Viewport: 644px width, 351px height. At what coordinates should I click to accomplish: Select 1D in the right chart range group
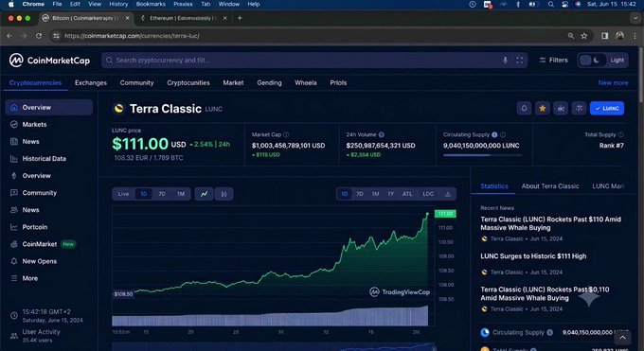(344, 194)
